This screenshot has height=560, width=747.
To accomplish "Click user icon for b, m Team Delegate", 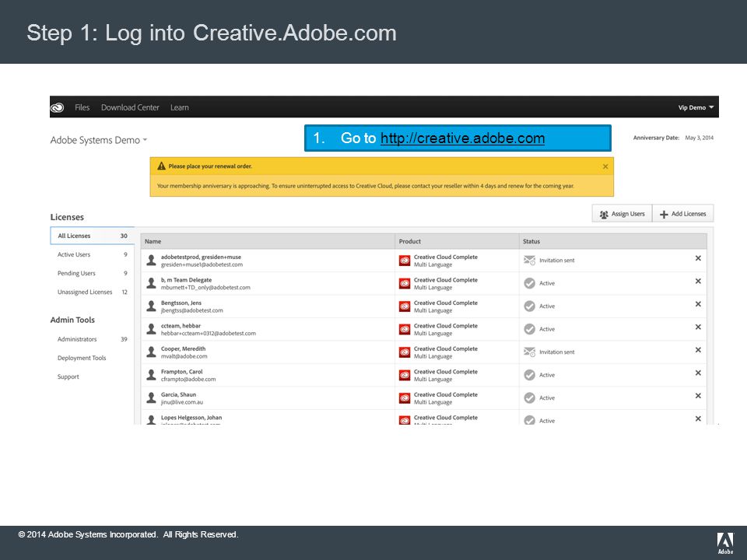I will pyautogui.click(x=151, y=283).
